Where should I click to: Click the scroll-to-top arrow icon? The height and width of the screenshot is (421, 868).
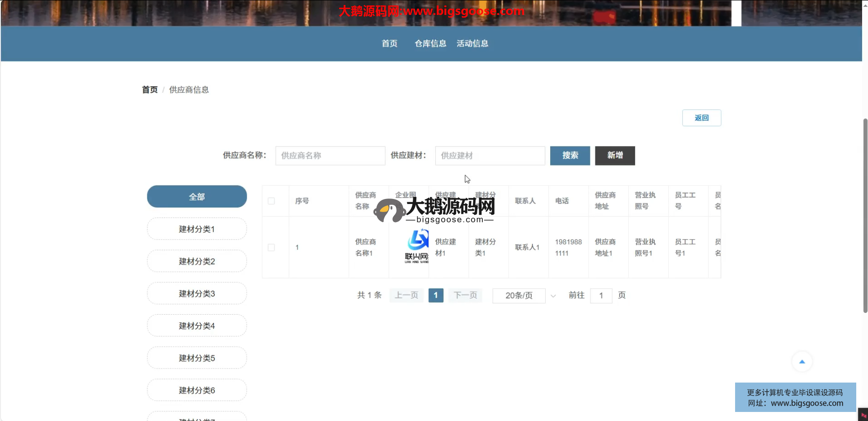[802, 362]
